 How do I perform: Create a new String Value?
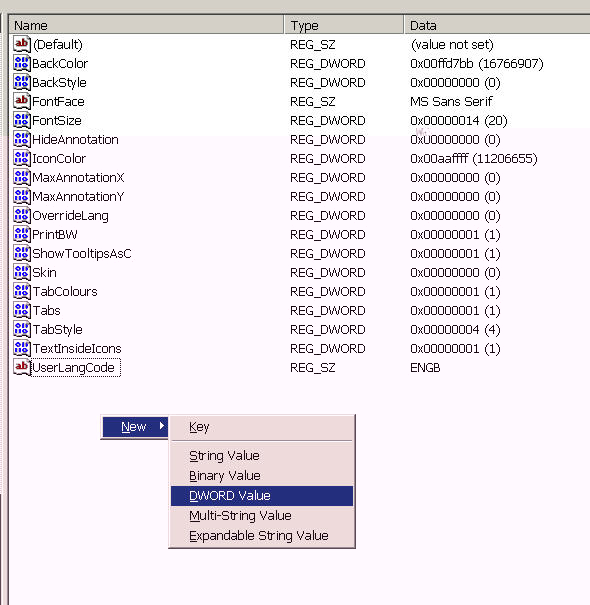(x=262, y=456)
